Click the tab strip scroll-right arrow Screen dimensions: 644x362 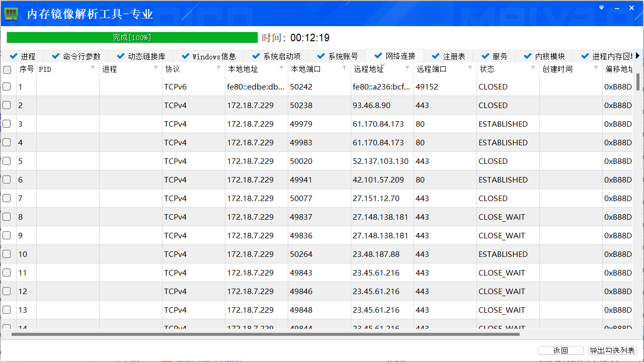pos(638,56)
